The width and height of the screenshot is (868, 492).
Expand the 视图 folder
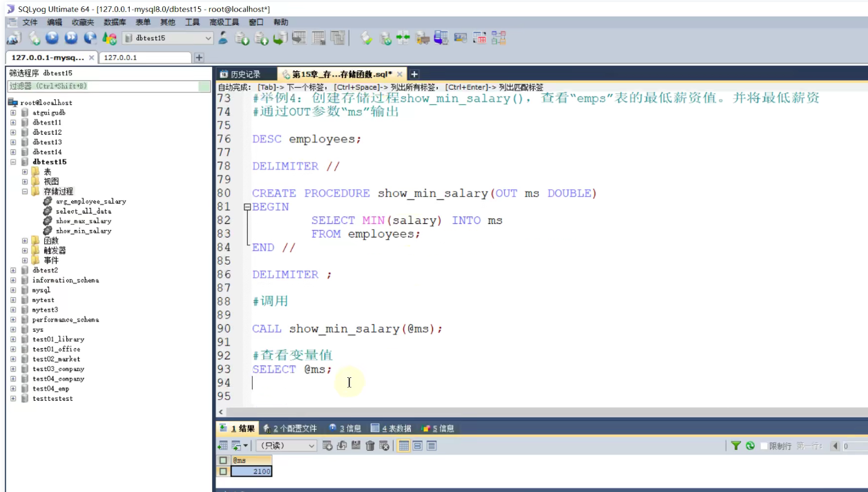click(25, 182)
